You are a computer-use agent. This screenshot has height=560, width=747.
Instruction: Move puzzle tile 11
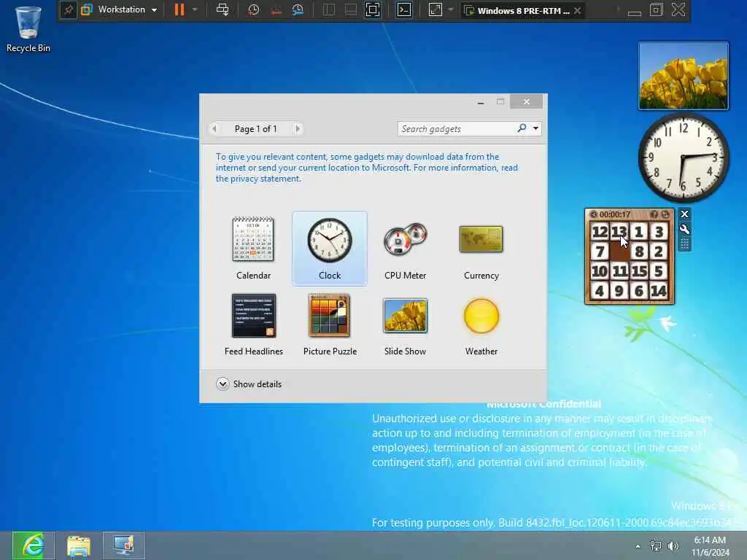[x=619, y=271]
